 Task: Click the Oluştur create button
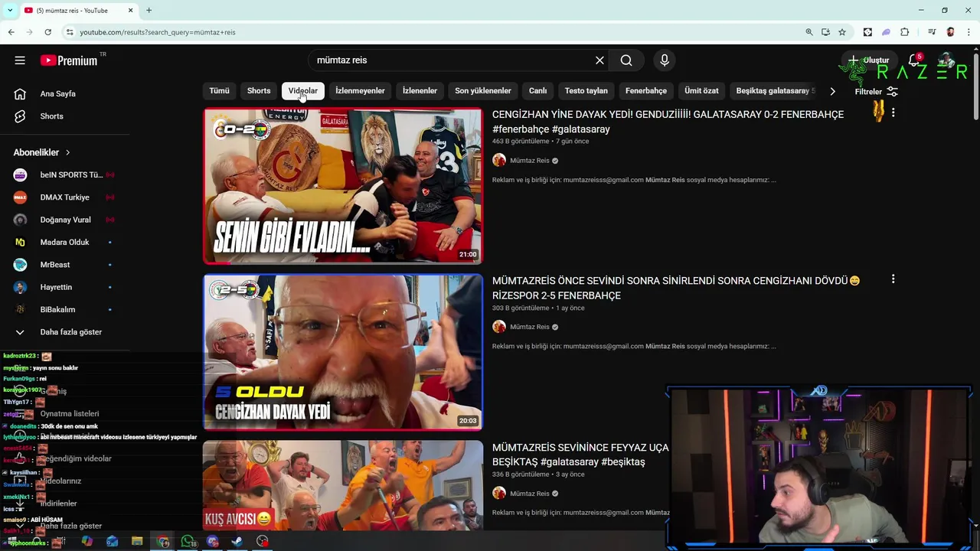[868, 60]
